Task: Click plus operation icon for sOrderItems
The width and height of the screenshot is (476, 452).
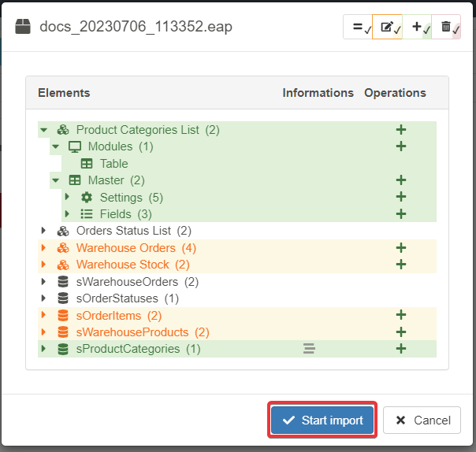Action: 400,315
